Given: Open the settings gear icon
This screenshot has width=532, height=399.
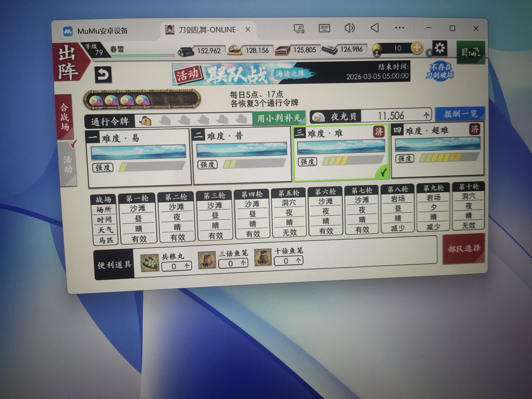Looking at the screenshot, I should 440,48.
